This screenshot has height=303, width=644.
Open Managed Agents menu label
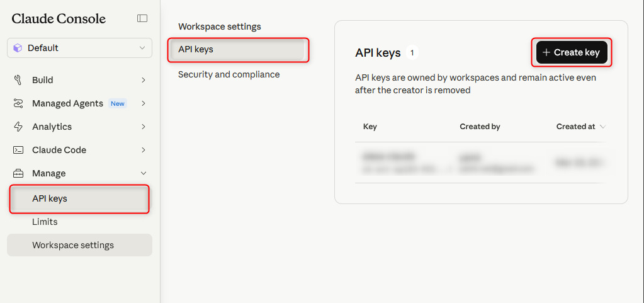click(68, 103)
